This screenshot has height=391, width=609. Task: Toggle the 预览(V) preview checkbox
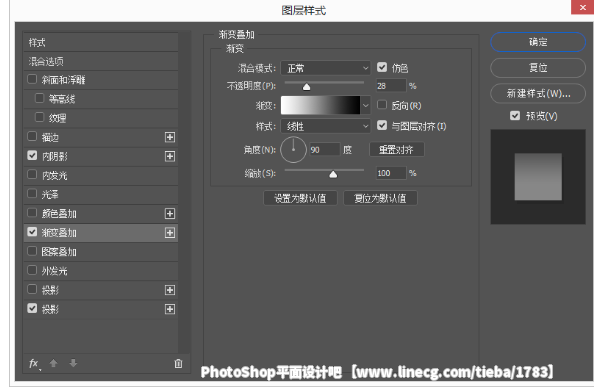pyautogui.click(x=515, y=116)
